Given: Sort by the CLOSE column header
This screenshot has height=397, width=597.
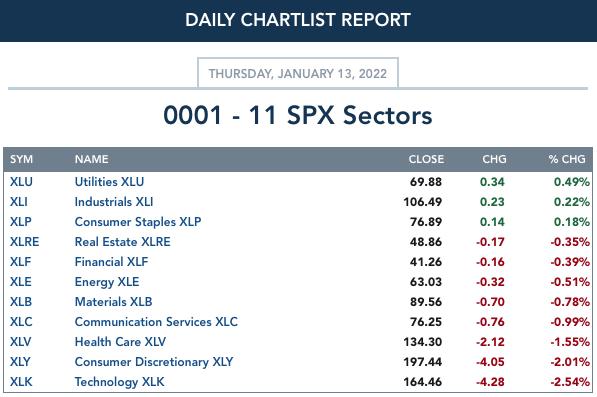Looking at the screenshot, I should tap(426, 159).
